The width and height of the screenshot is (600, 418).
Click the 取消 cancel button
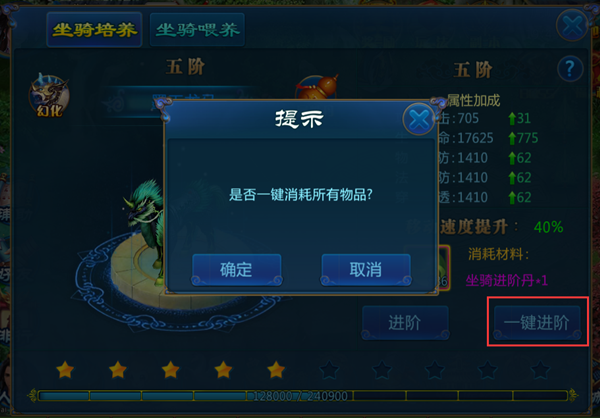[366, 269]
